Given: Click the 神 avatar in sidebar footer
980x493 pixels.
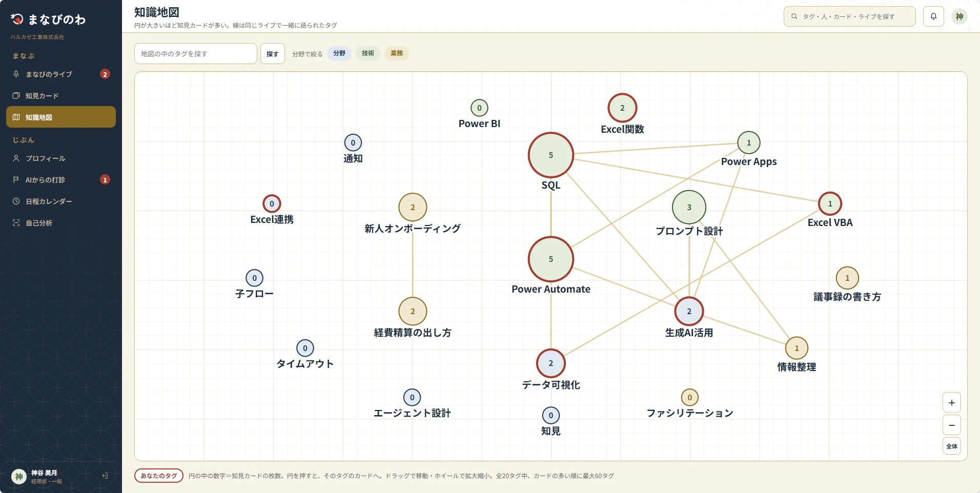Looking at the screenshot, I should coord(19,477).
